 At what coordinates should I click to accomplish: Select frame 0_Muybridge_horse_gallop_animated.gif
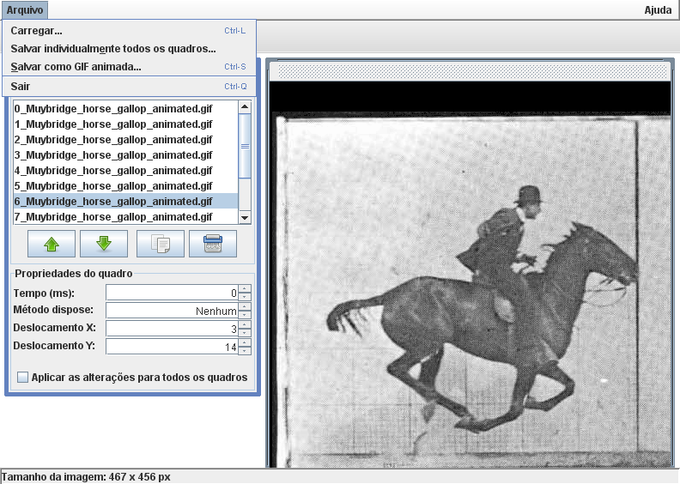click(x=126, y=108)
